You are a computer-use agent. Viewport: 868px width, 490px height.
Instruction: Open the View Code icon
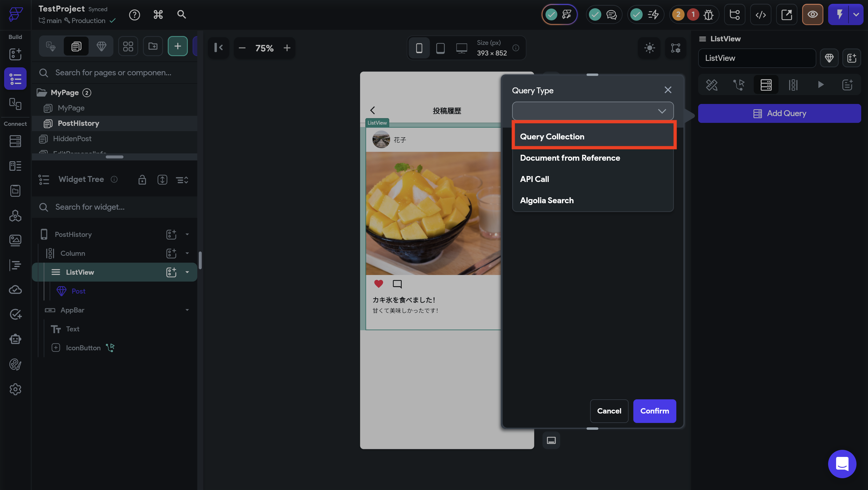click(760, 14)
